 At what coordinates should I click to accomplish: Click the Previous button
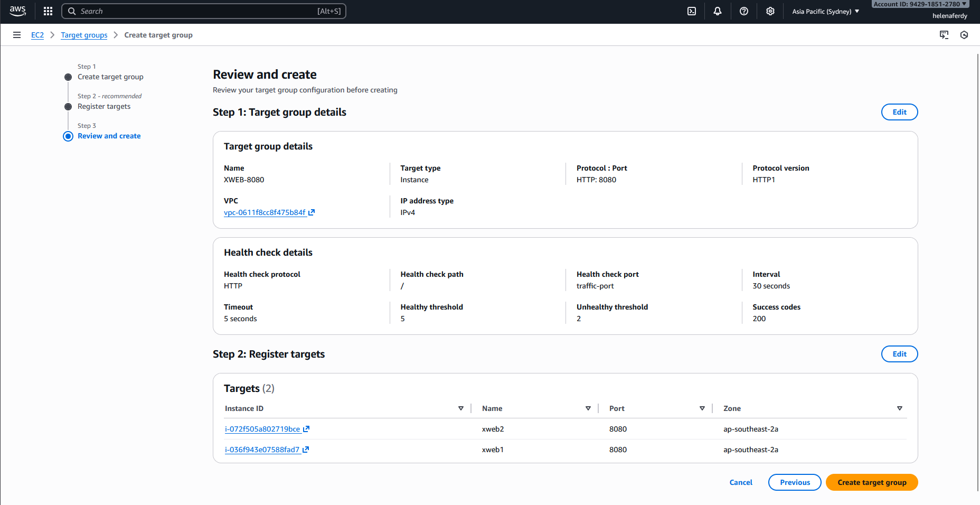[x=795, y=482]
